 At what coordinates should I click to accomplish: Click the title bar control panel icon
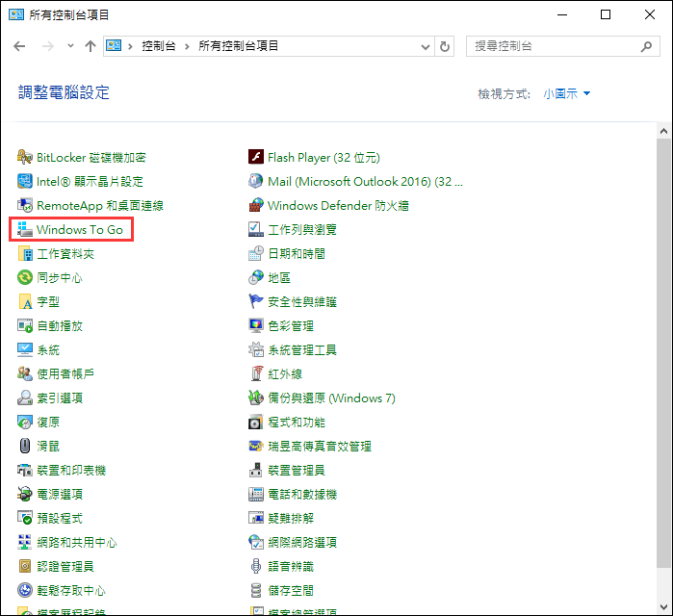[x=16, y=14]
